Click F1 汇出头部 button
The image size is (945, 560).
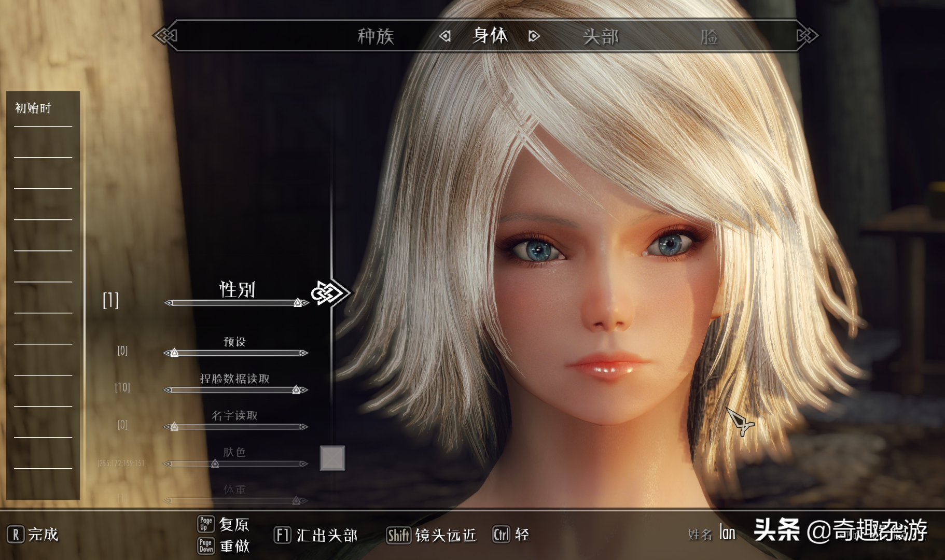316,535
